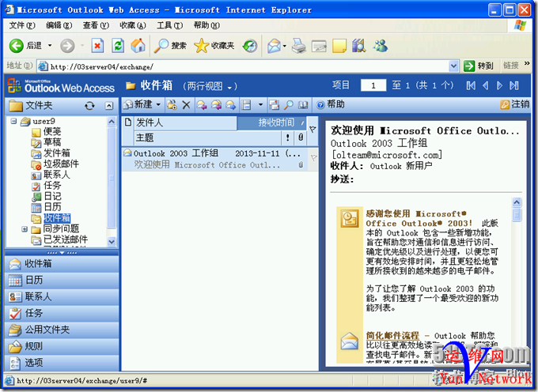Click the Forward icon
This screenshot has height=392, width=538.
(x=231, y=105)
